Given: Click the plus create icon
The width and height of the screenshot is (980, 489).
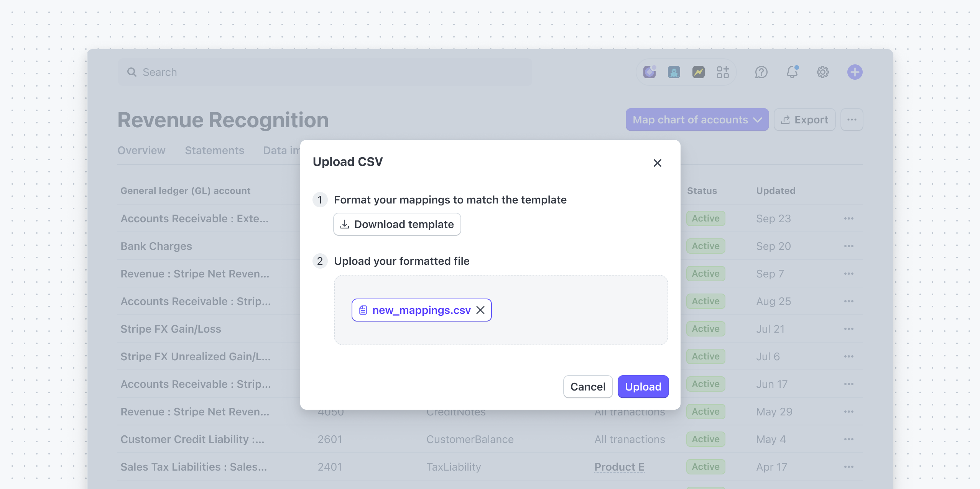Looking at the screenshot, I should 855,72.
